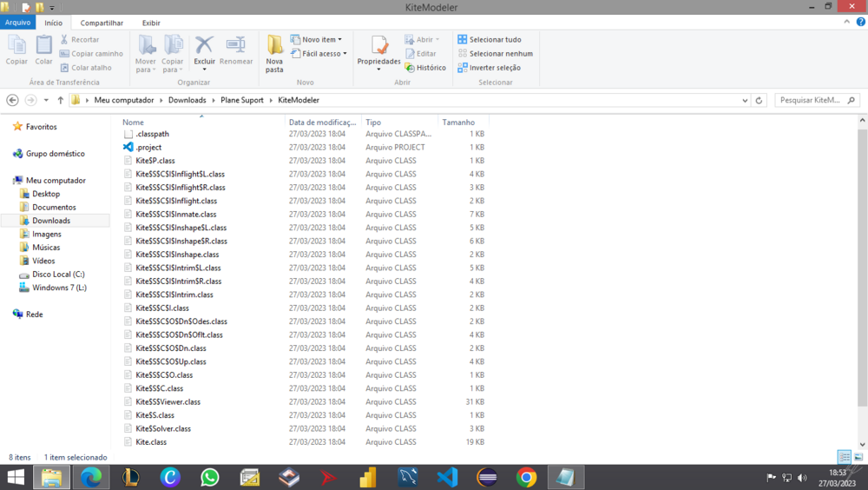Open WhatsApp from the taskbar
Image resolution: width=868 pixels, height=490 pixels.
point(210,477)
